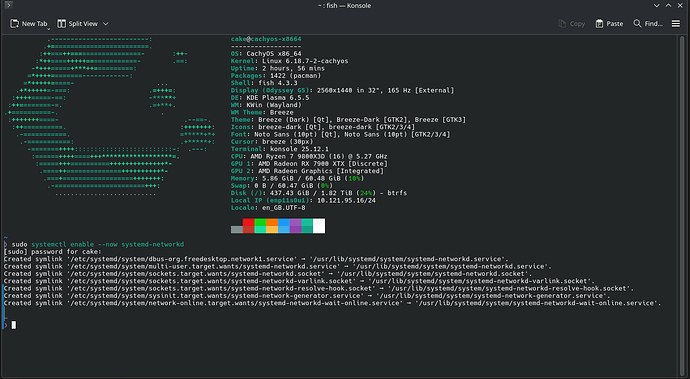This screenshot has width=690, height=379.
Task: Click the systemd-networkd.socket symlink line
Action: coord(268,274)
